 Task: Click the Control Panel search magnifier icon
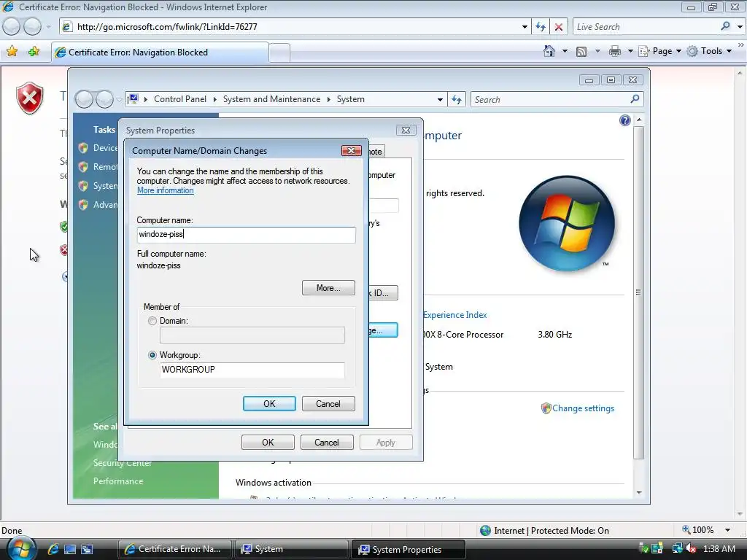pos(635,99)
